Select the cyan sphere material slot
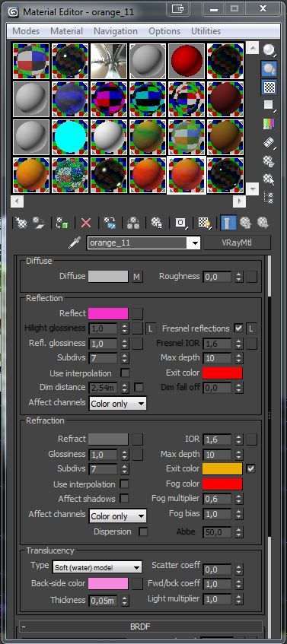 tap(70, 138)
